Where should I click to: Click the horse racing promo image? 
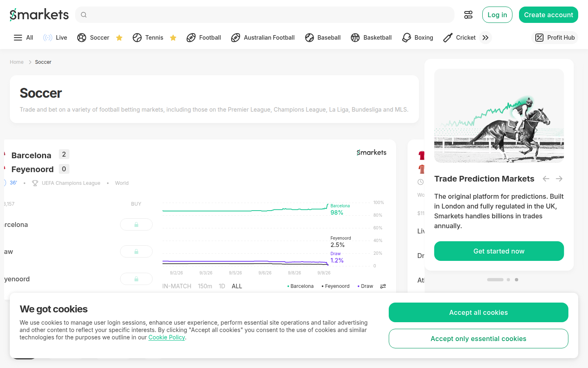tap(499, 116)
